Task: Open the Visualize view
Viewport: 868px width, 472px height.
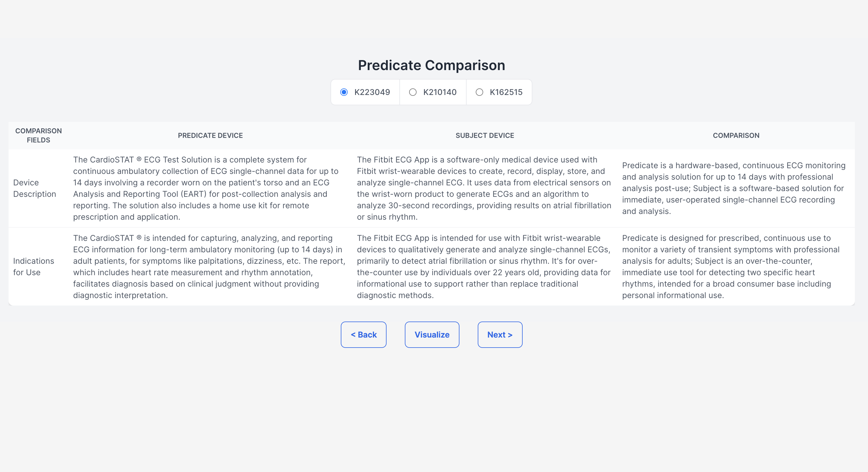Action: (432, 334)
